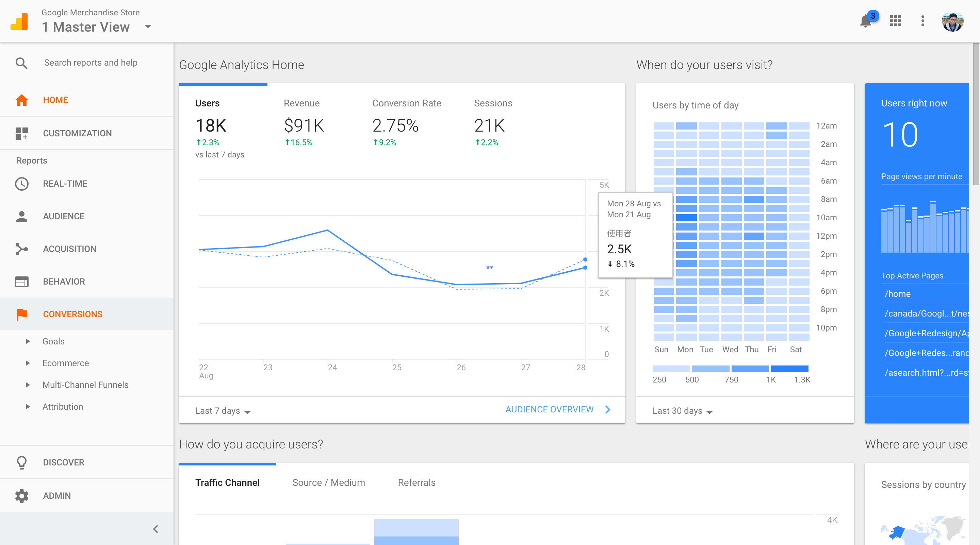
Task: Open the 1 Master View selector dropdown
Action: tap(148, 27)
